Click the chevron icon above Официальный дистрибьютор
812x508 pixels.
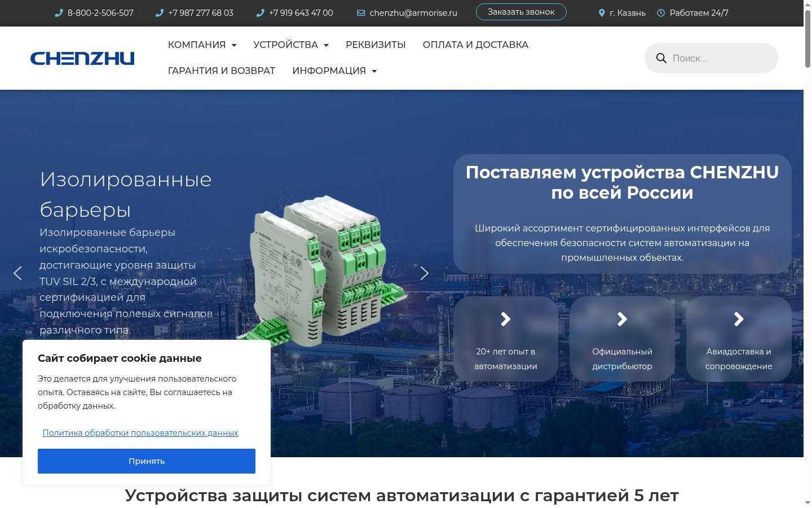pyautogui.click(x=622, y=319)
